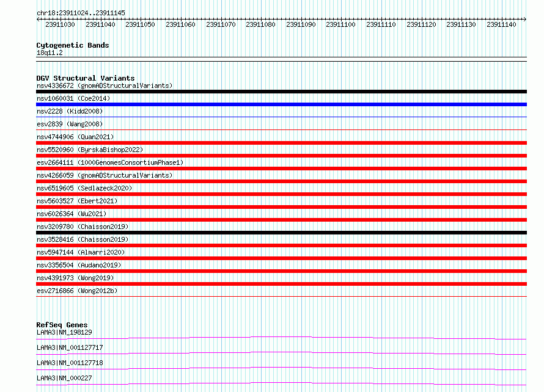Image resolution: width=544 pixels, height=392 pixels.
Task: Click the chr18:23911024..23911145 coordinate label
Action: pos(81,13)
